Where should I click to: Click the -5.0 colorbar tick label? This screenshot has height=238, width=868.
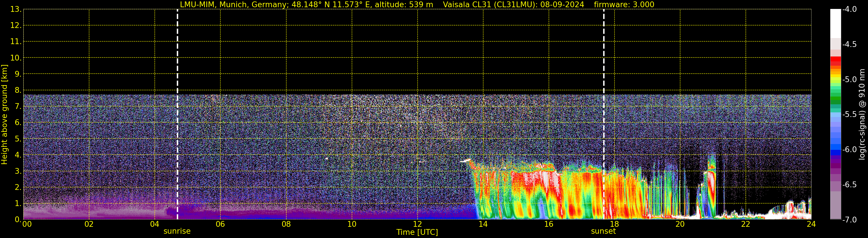[849, 80]
